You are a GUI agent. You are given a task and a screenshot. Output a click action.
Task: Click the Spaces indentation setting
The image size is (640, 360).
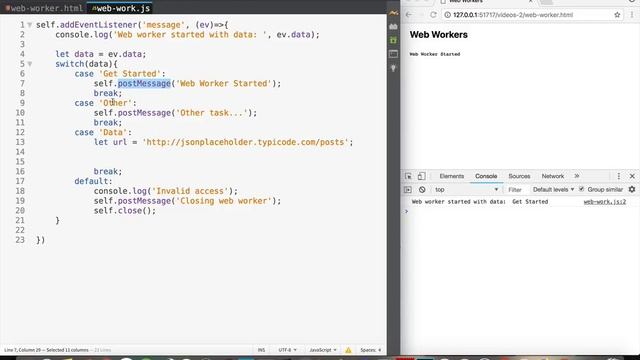tap(371, 350)
